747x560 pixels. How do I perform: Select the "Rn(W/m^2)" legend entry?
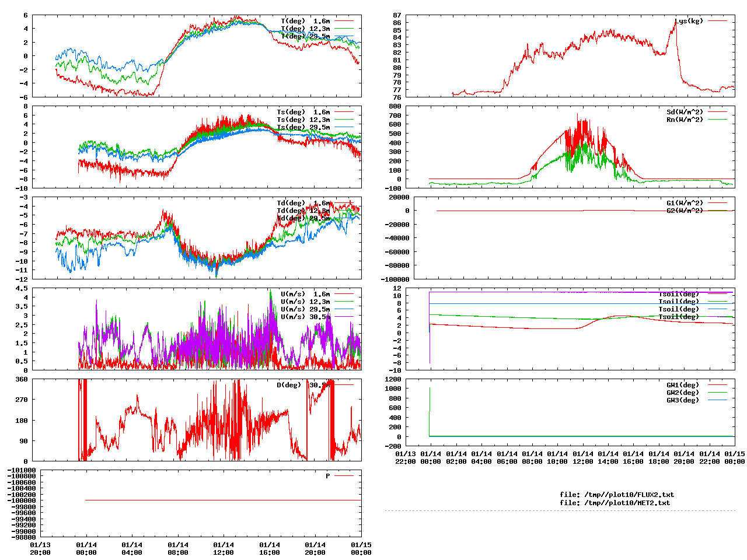coord(685,120)
